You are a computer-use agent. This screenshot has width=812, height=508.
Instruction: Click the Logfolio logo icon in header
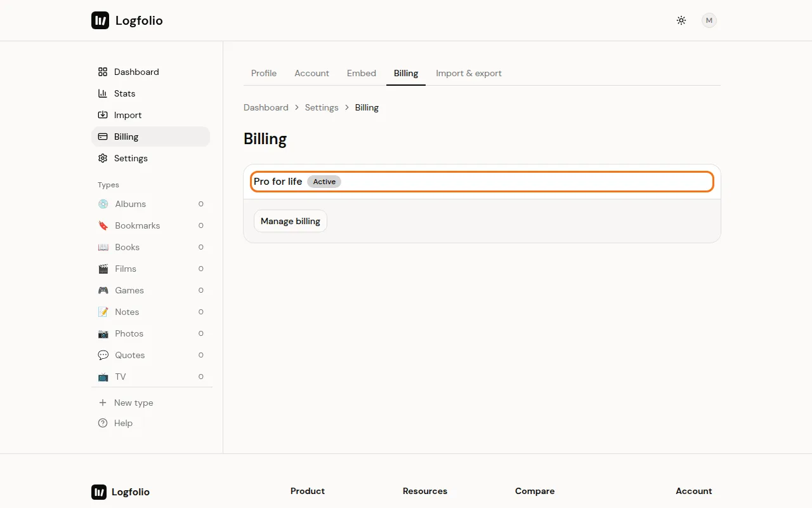tap(100, 20)
